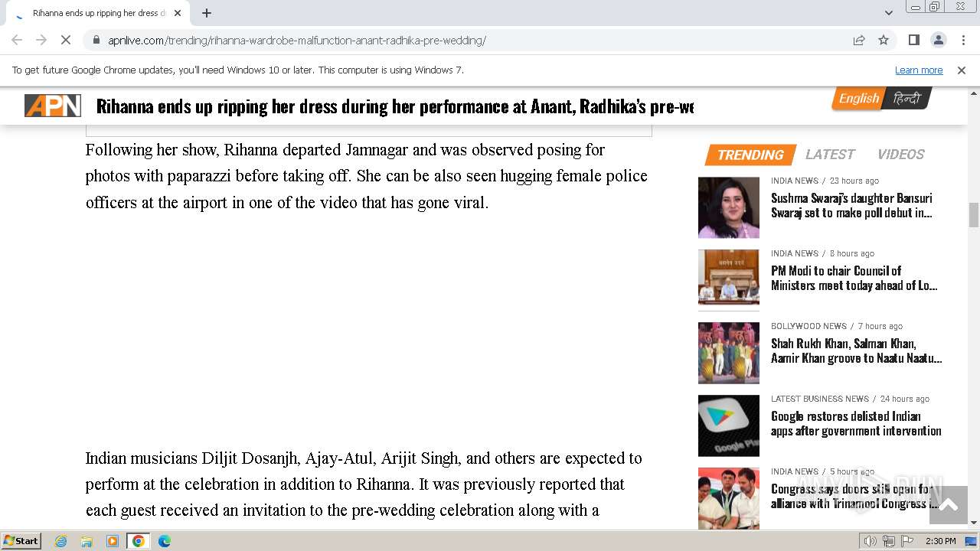Click the LATEST BUSINESS NEWS category label
Image resolution: width=980 pixels, height=551 pixels.
(x=820, y=399)
